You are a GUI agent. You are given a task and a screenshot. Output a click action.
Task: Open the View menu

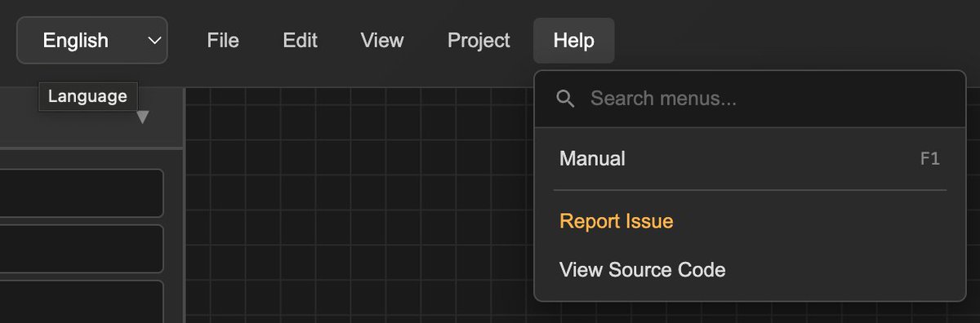click(x=382, y=40)
